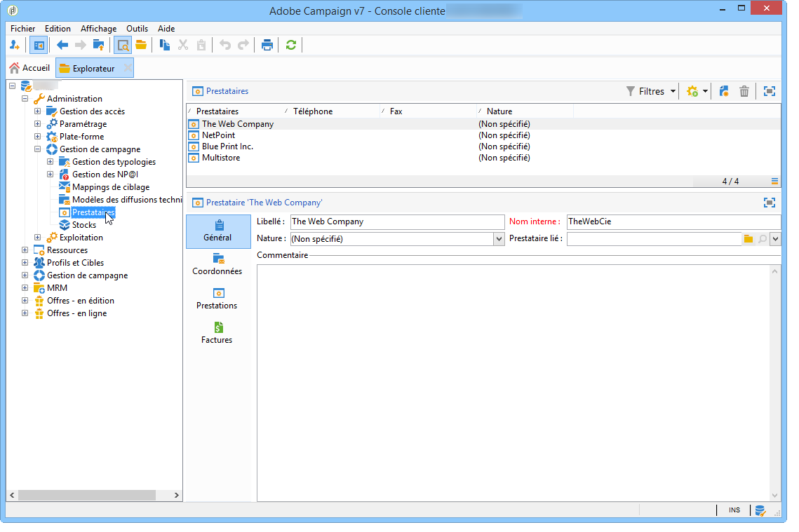Open the Aide menu
This screenshot has height=532, width=799.
(x=166, y=29)
